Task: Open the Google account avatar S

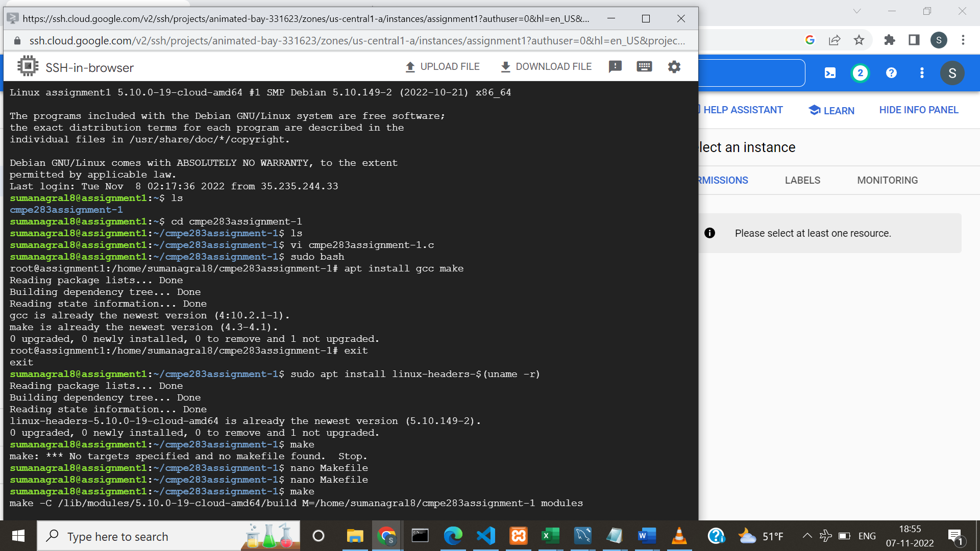Action: [x=939, y=40]
